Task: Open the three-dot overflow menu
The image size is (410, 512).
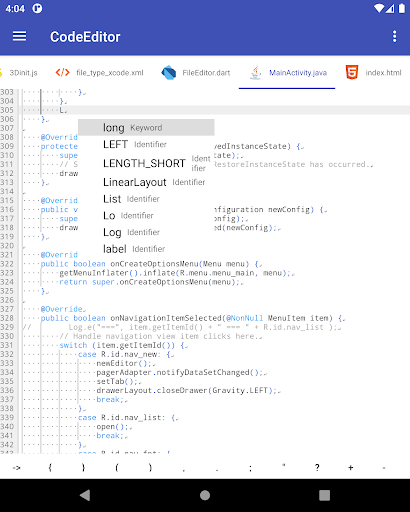Action: point(395,36)
